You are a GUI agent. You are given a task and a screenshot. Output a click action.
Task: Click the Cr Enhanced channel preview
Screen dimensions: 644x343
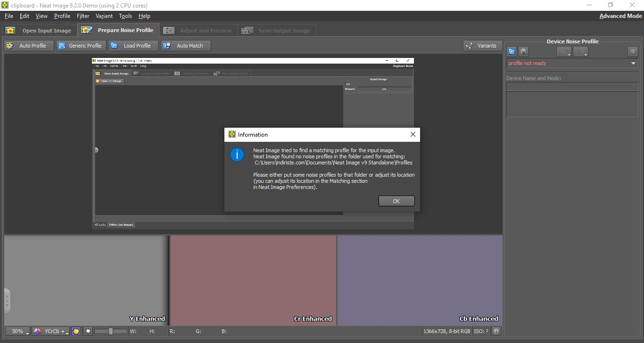253,280
